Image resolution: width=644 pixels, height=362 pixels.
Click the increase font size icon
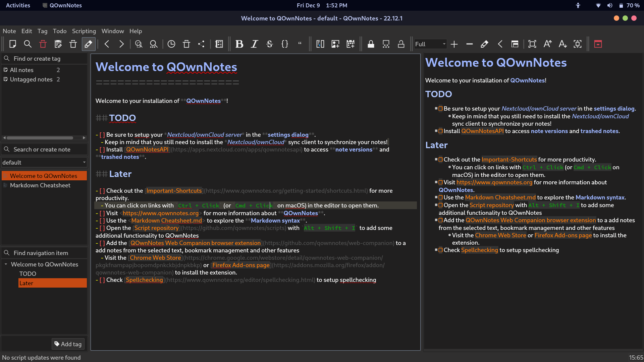pos(547,44)
